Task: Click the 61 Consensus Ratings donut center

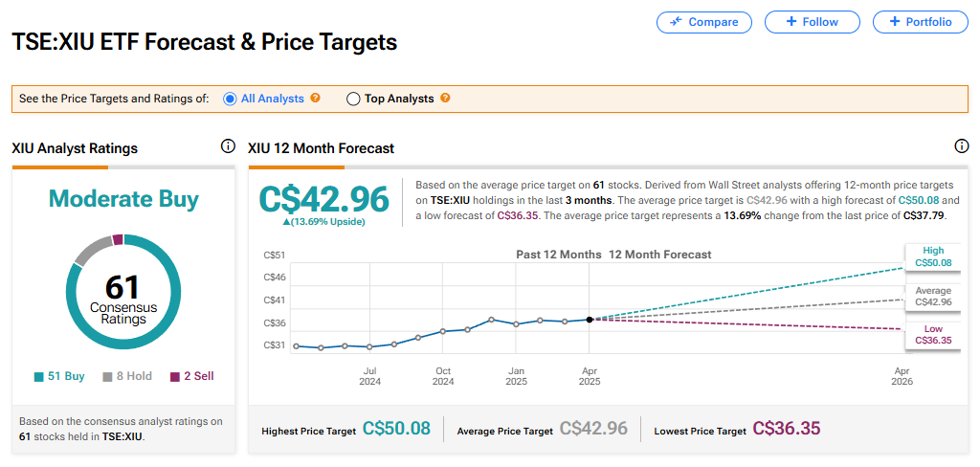Action: (123, 299)
